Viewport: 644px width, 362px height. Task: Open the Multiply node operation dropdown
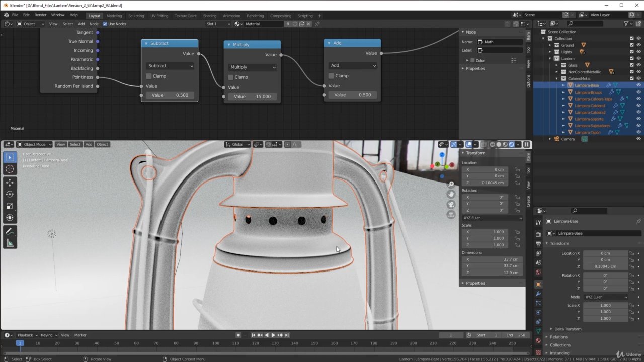pos(253,67)
